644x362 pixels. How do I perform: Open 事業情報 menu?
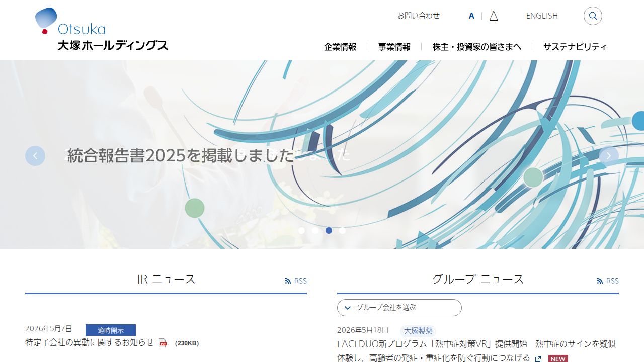tap(394, 47)
